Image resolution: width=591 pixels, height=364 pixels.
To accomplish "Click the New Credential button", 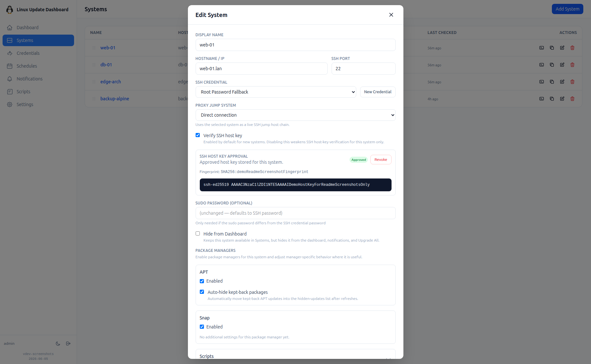I will coord(378,92).
